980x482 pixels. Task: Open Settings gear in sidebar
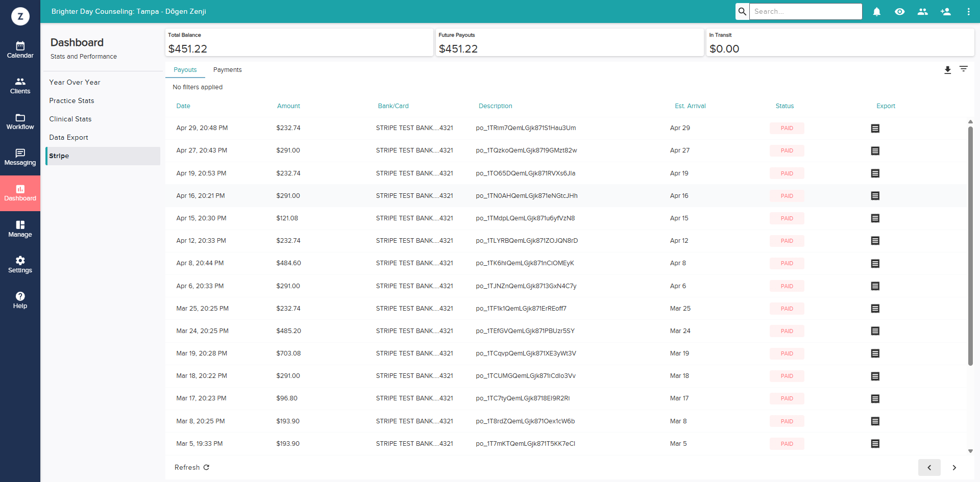20,265
